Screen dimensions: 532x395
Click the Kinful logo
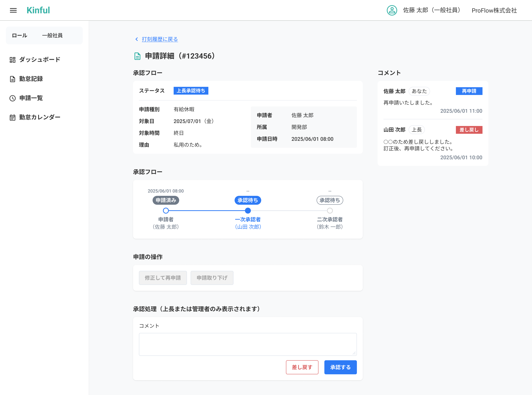pos(38,10)
